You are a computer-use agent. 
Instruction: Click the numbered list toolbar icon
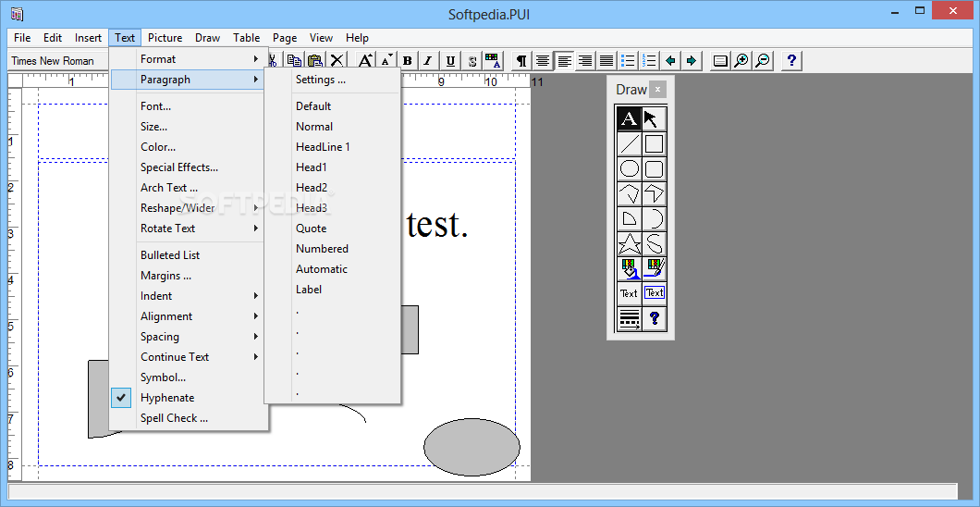pos(649,61)
